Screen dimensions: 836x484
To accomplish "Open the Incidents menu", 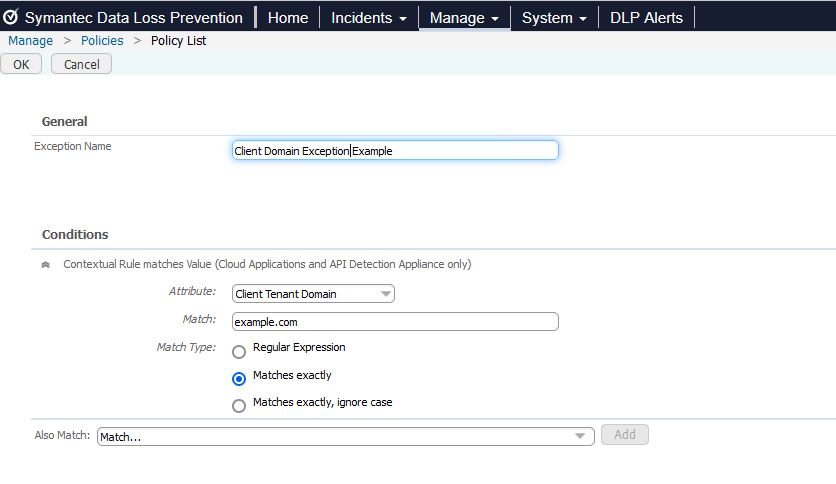I will [x=369, y=18].
